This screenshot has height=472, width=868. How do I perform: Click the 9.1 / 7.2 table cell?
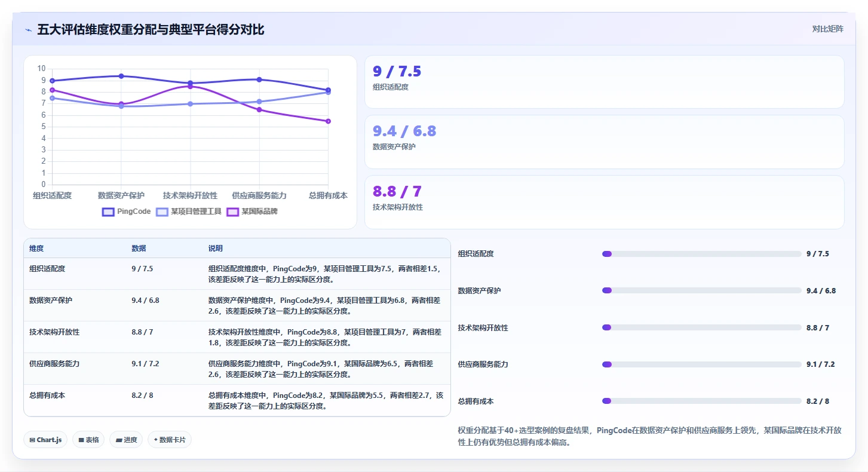(x=145, y=364)
